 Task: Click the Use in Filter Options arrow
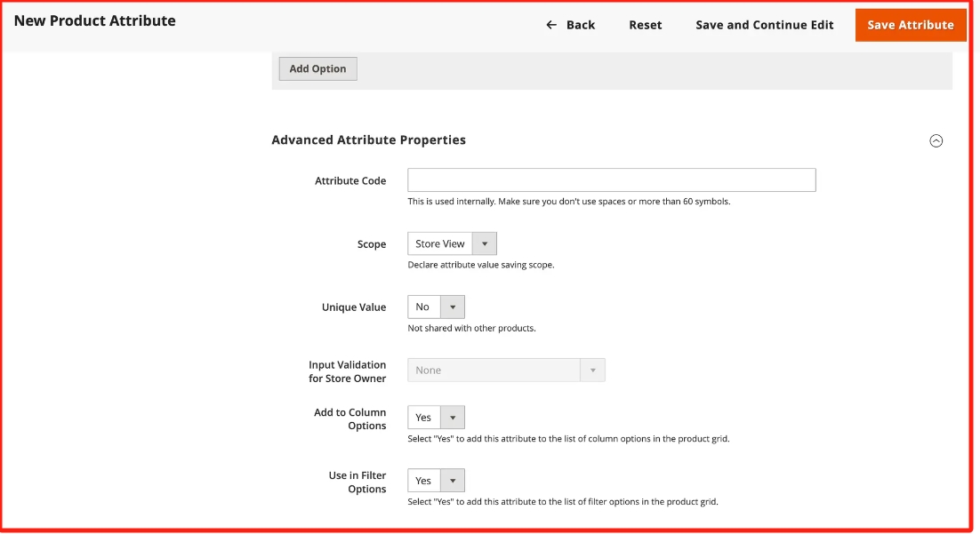tap(453, 481)
